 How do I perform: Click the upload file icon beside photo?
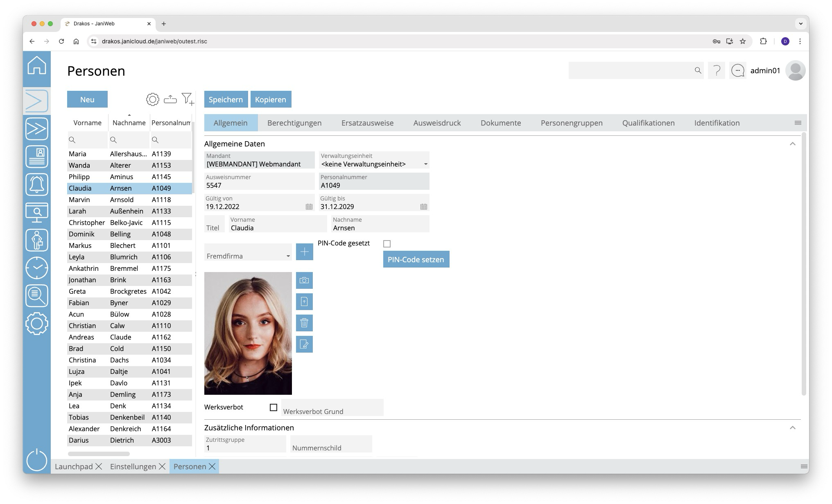coord(304,302)
